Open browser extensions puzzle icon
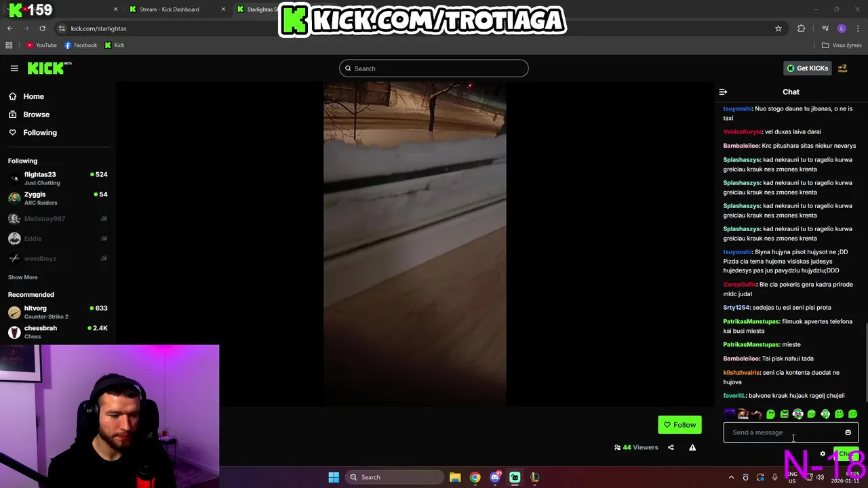The height and width of the screenshot is (488, 868). point(802,28)
